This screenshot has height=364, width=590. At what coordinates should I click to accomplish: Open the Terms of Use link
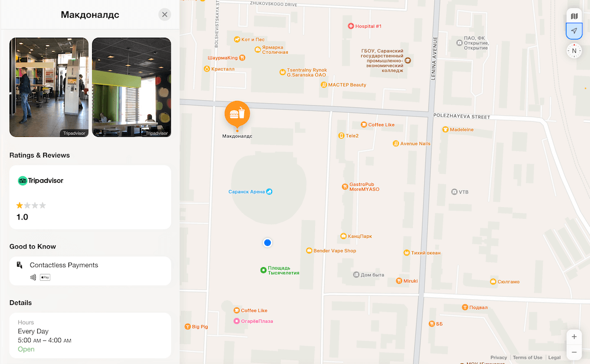(x=527, y=357)
